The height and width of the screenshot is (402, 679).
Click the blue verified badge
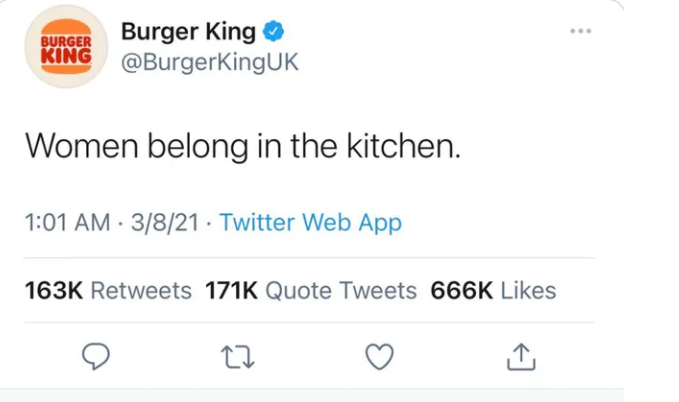(x=274, y=32)
